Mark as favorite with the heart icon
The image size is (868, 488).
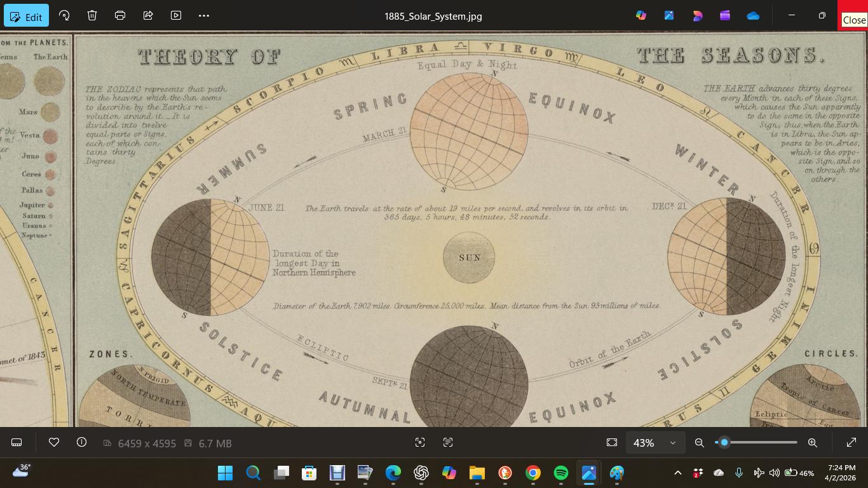[x=54, y=442]
